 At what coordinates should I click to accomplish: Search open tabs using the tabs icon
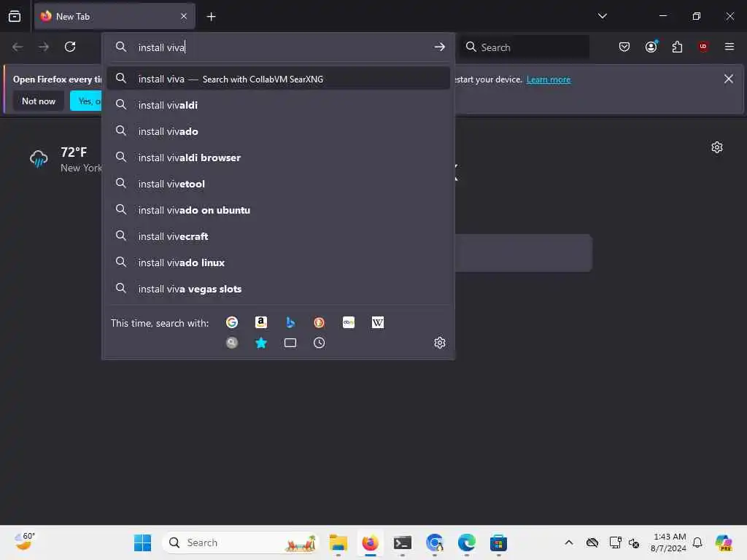[x=290, y=343]
